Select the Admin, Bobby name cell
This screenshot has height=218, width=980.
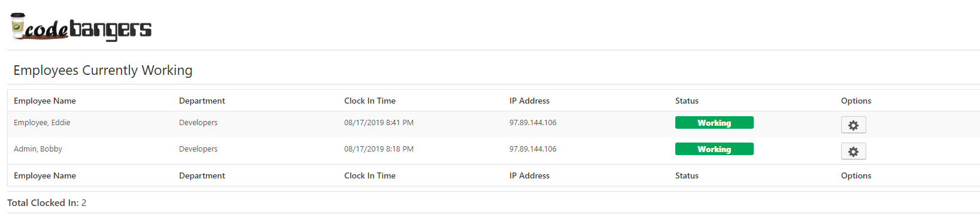[38, 149]
